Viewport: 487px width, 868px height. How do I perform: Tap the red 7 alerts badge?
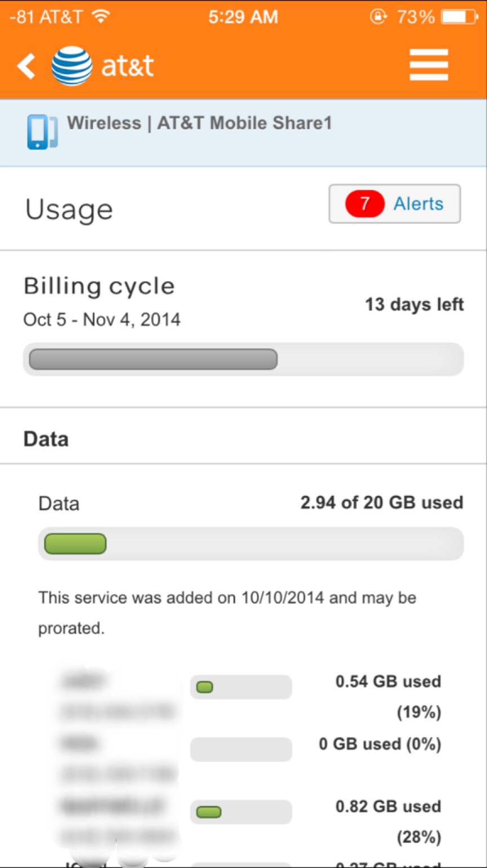364,203
